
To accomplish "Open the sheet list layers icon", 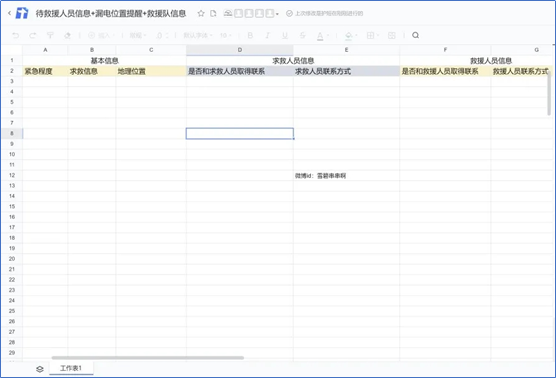I will pyautogui.click(x=40, y=369).
